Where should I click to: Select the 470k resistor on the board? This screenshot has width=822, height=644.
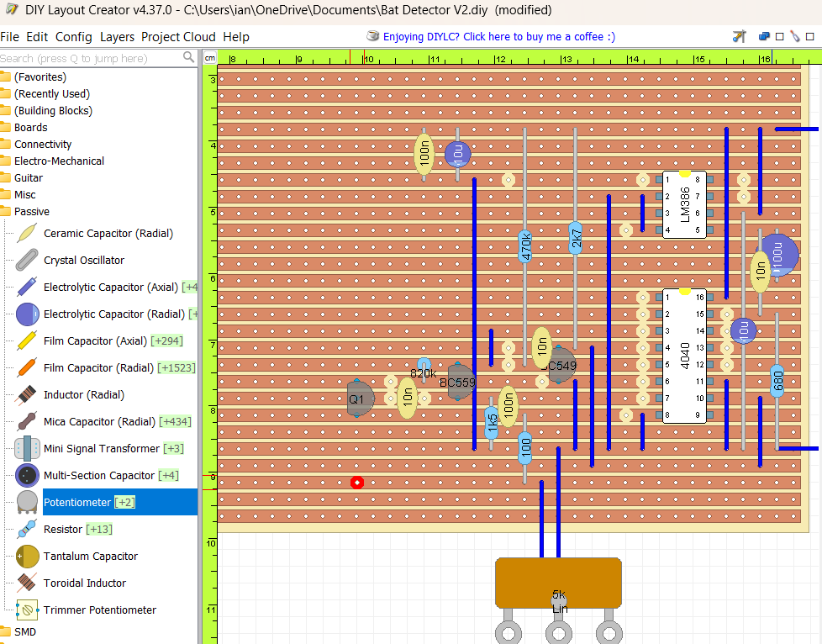tap(524, 246)
